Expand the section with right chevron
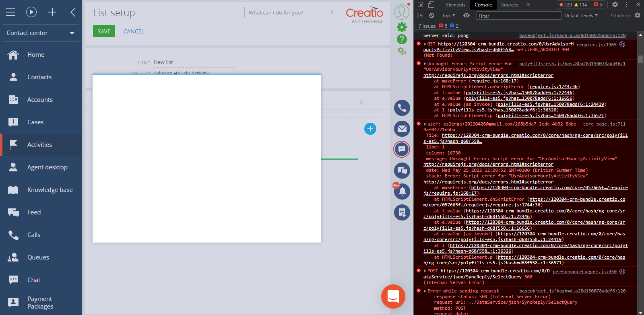 pyautogui.click(x=361, y=102)
